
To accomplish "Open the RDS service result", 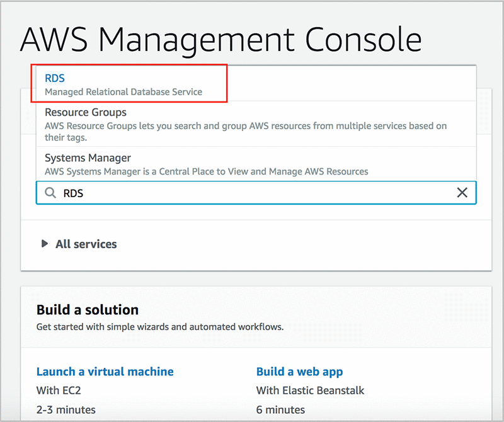I will [x=55, y=78].
